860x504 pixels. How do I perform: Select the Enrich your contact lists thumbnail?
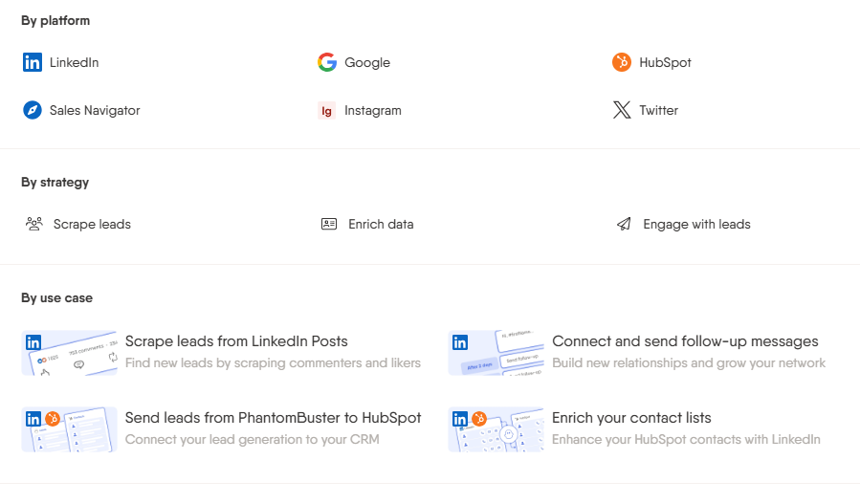[496, 429]
